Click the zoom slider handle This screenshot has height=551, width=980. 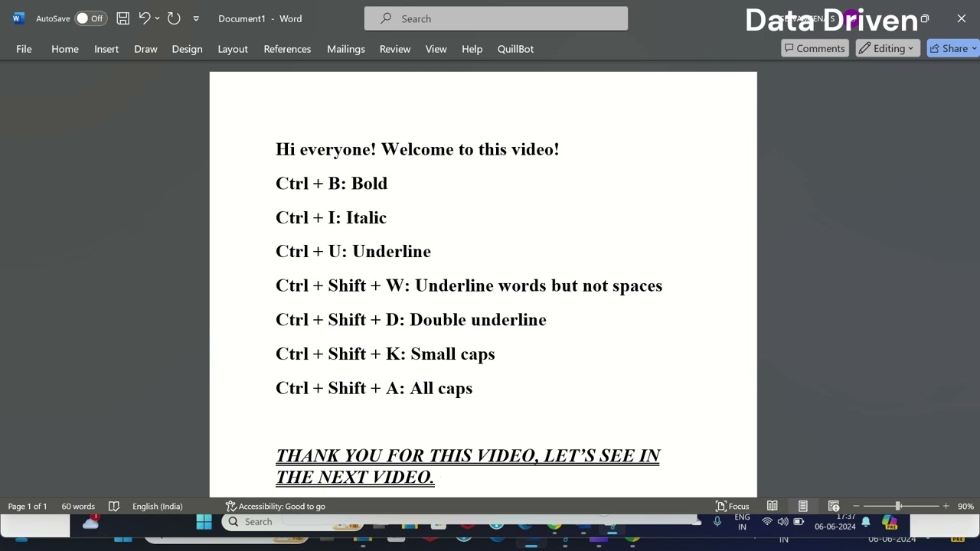tap(898, 506)
